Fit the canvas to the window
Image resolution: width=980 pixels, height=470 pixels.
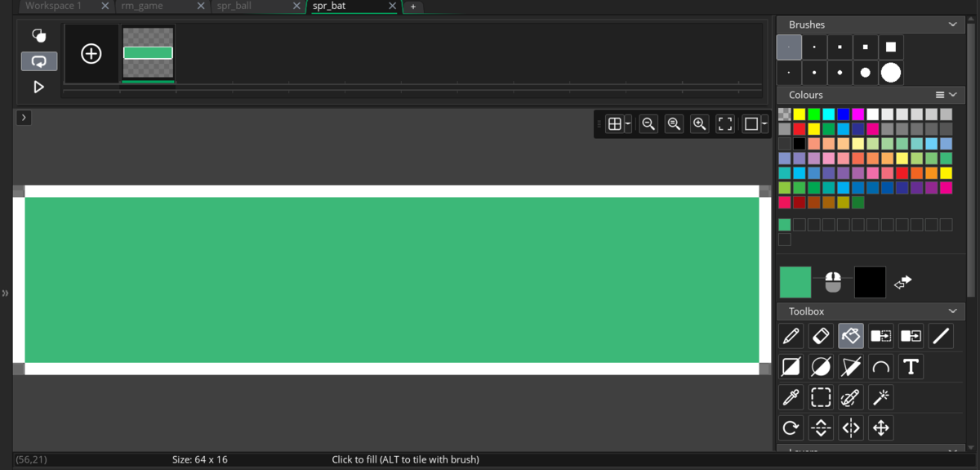(725, 124)
